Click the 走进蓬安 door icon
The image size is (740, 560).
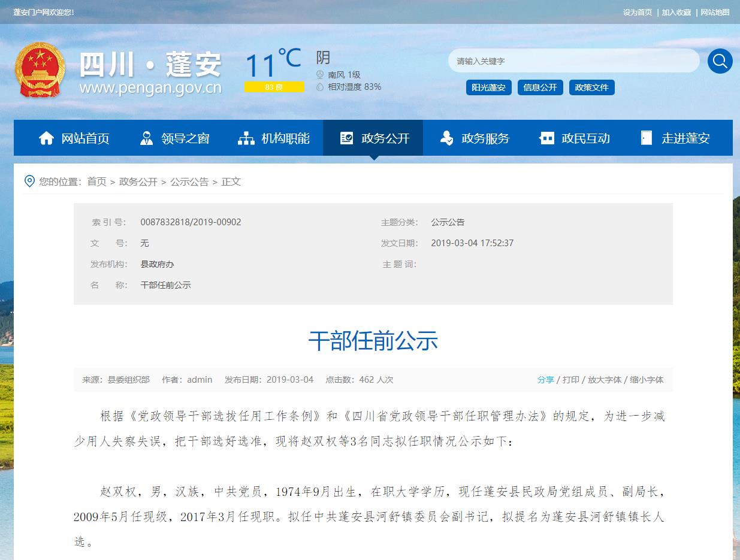tap(646, 138)
